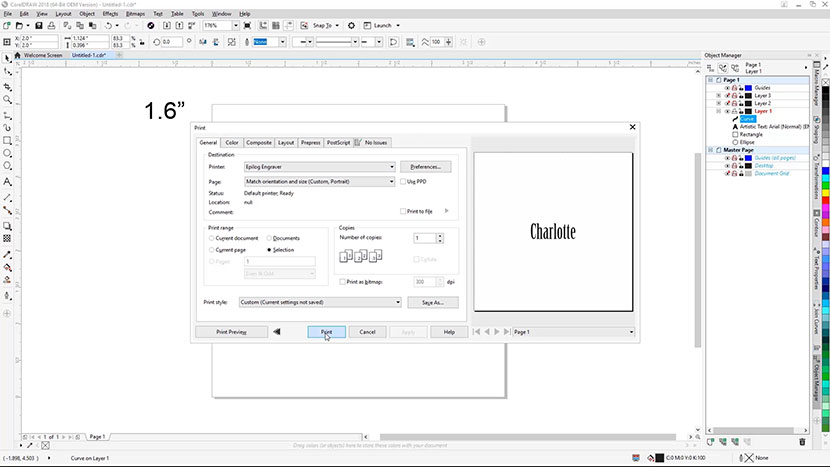Enable the Use PPD checkbox
Image resolution: width=830 pixels, height=467 pixels.
pos(403,182)
